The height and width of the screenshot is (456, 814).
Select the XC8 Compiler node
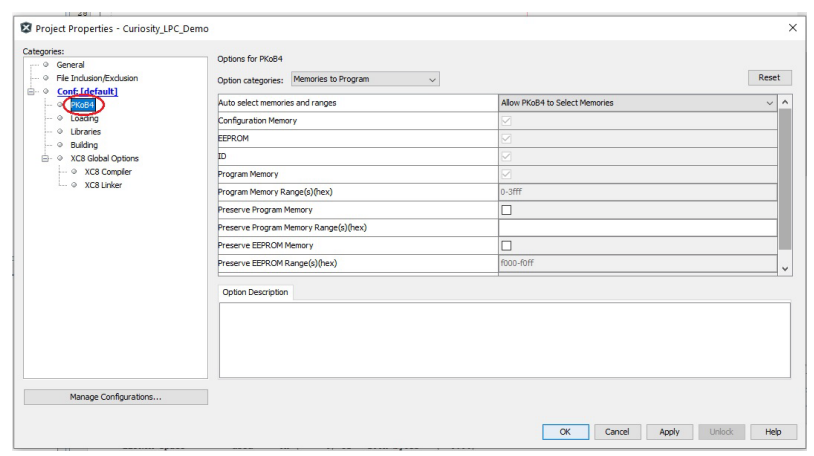[108, 171]
